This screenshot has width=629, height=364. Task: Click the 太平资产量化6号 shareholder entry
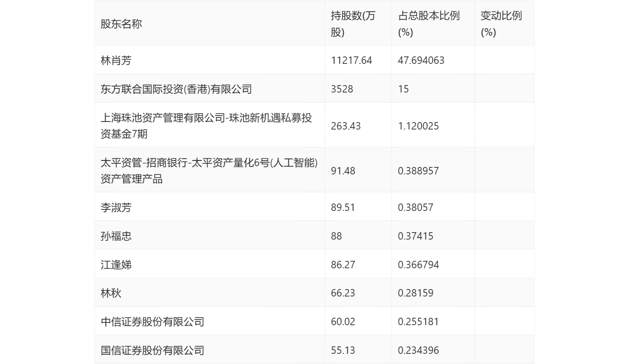pyautogui.click(x=209, y=171)
